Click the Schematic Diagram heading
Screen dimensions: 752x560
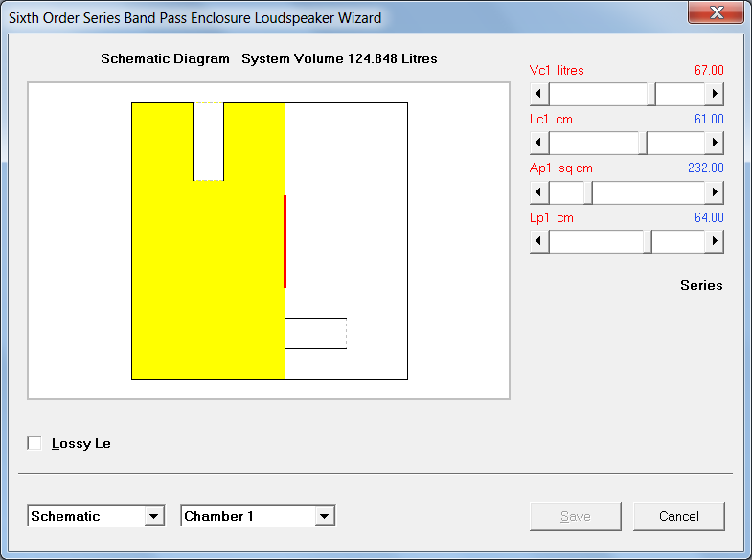tap(165, 58)
